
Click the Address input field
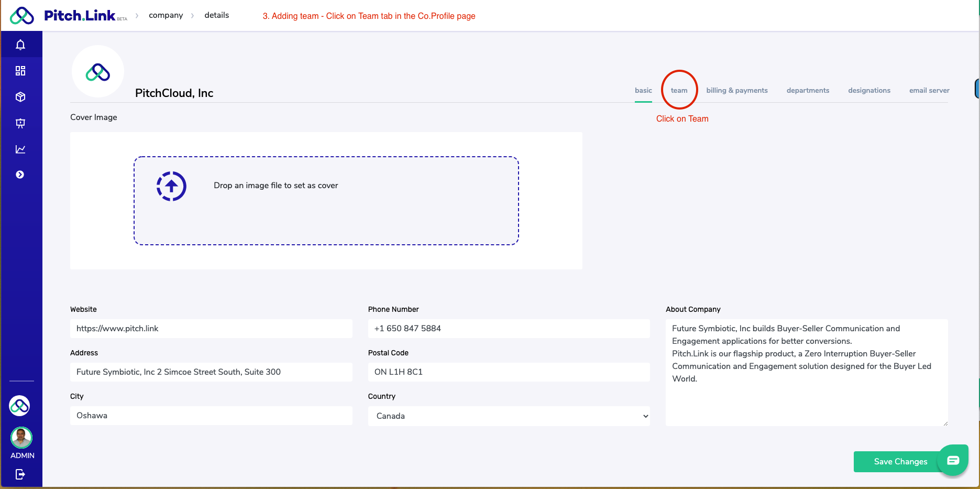[211, 372]
